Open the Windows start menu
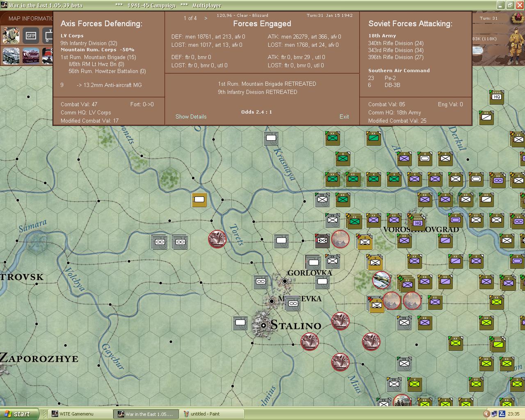 coord(20,414)
